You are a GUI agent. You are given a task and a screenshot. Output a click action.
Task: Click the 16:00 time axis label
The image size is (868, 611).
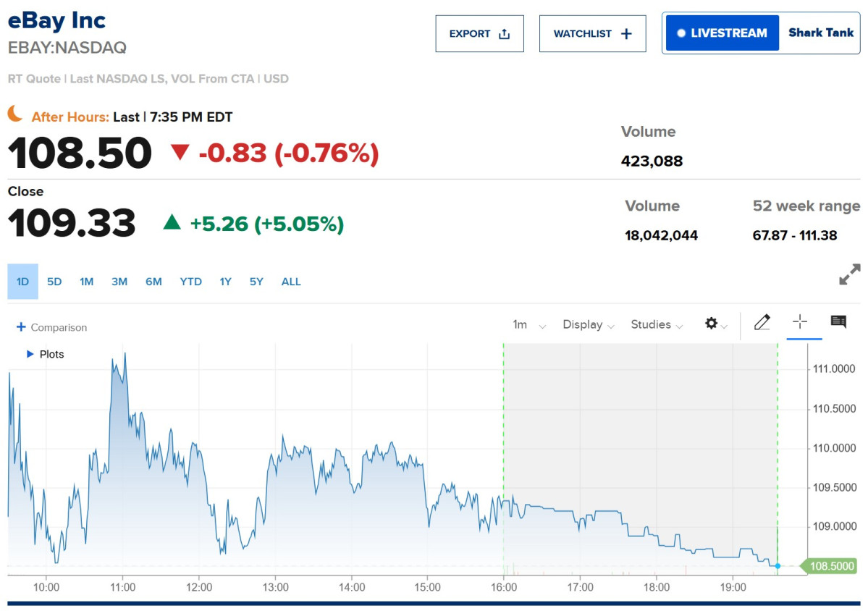504,587
